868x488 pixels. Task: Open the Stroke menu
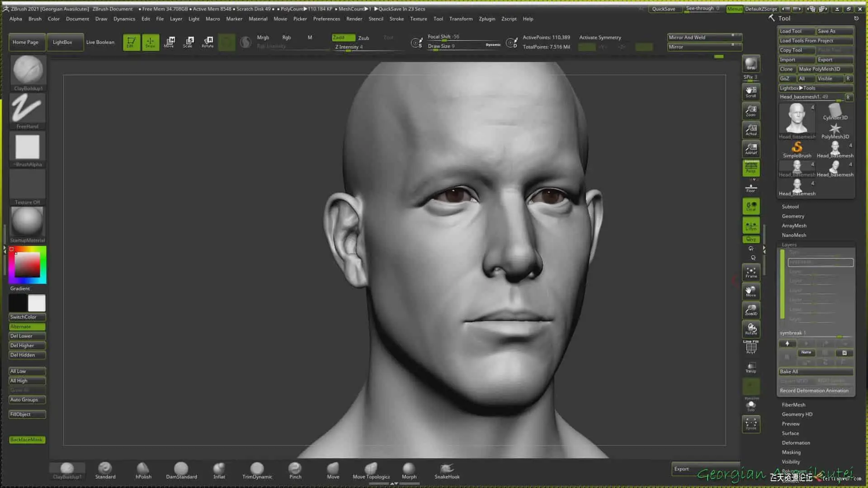396,19
